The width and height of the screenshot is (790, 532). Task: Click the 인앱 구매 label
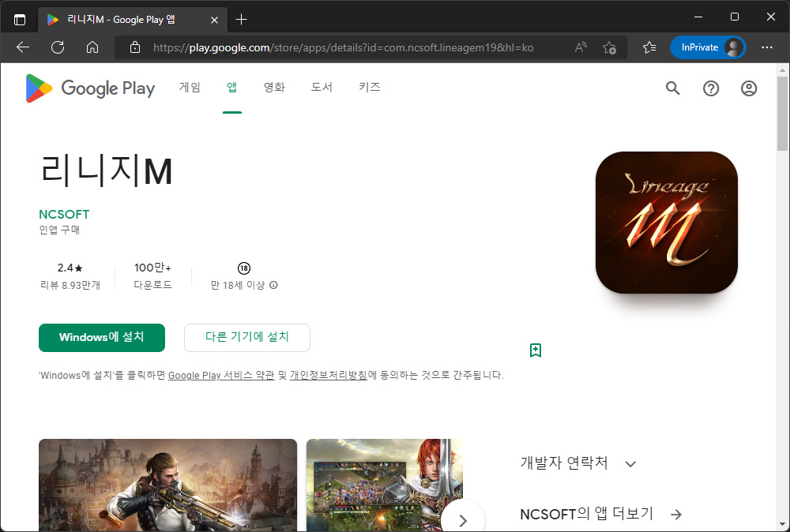coord(59,230)
